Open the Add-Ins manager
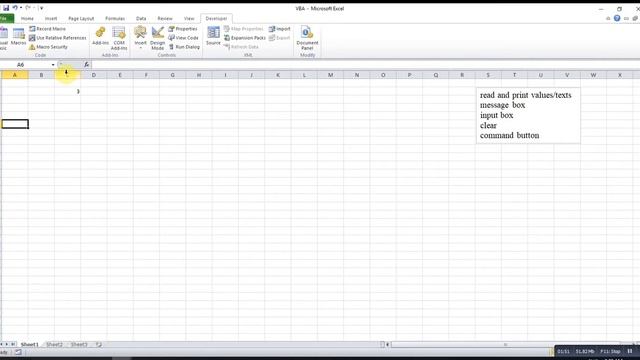 coord(100,36)
